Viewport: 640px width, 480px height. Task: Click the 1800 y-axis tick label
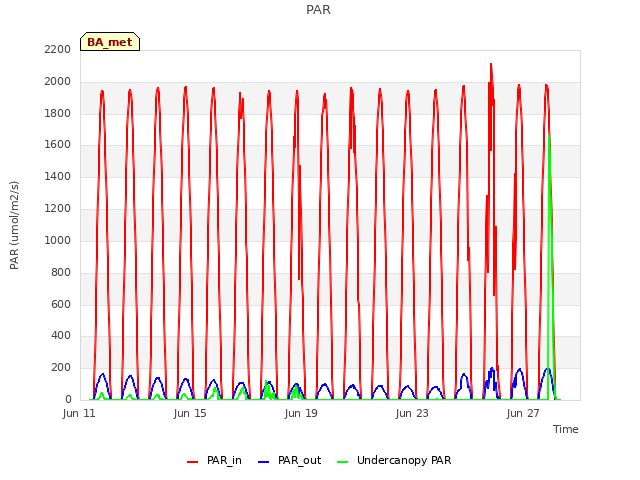pyautogui.click(x=58, y=113)
